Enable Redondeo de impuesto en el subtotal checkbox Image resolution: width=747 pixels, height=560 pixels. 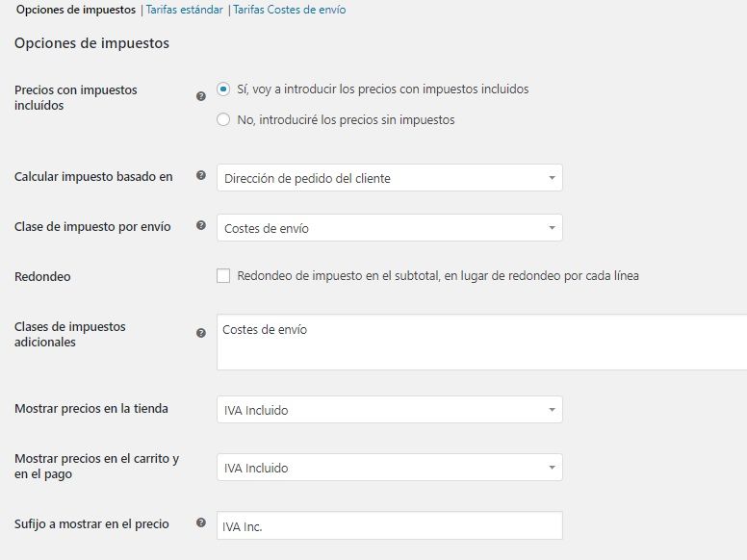pos(223,276)
